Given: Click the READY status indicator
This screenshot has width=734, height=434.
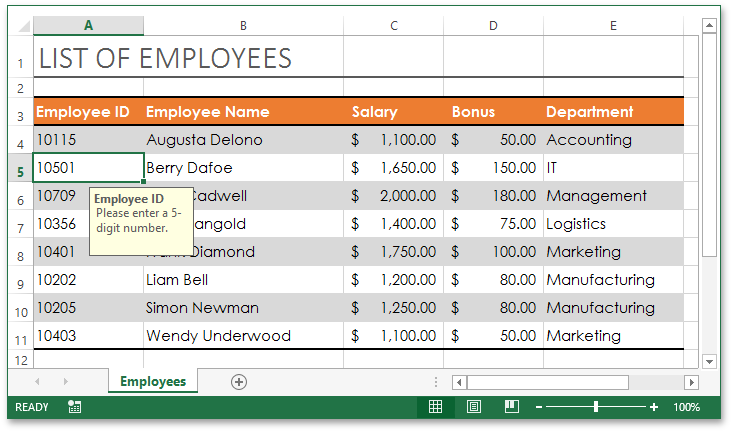Looking at the screenshot, I should click(32, 407).
